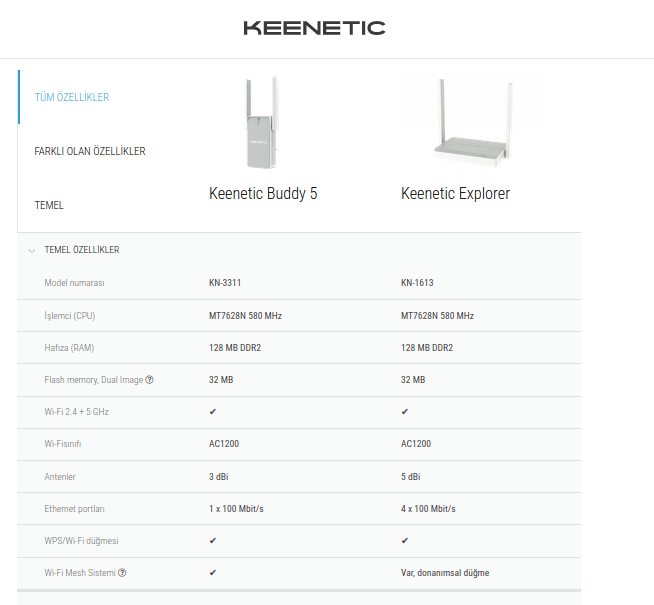Open help icon beside Wi-Fi Mesh Sistemi

(x=122, y=573)
